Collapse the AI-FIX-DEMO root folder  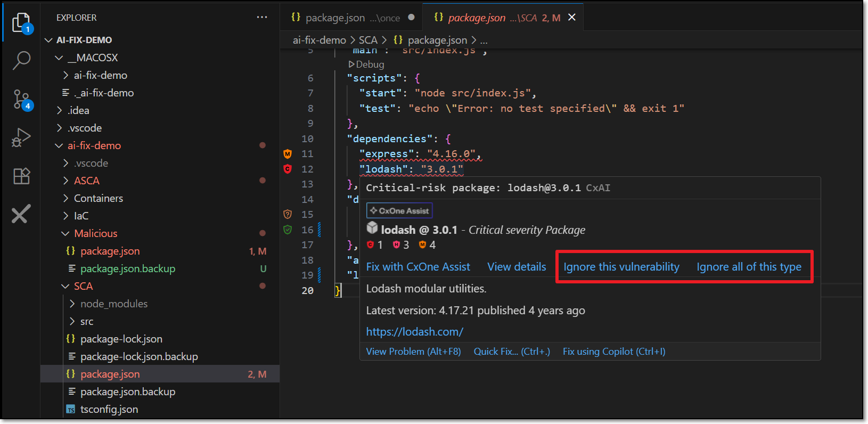coord(48,40)
